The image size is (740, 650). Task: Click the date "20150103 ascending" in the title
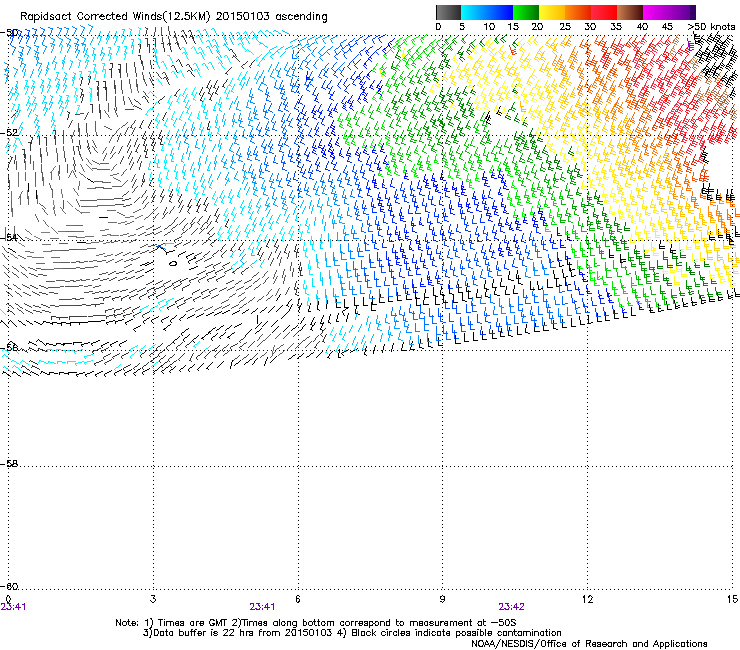[271, 17]
